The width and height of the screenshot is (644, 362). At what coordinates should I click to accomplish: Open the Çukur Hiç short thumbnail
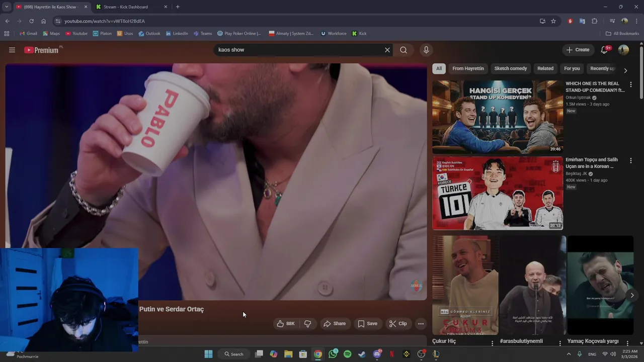click(465, 285)
